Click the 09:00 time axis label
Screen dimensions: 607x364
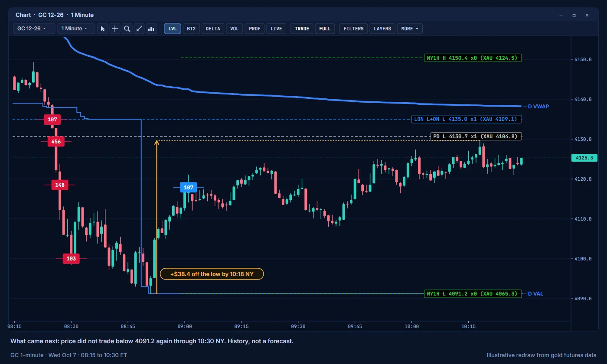185,326
